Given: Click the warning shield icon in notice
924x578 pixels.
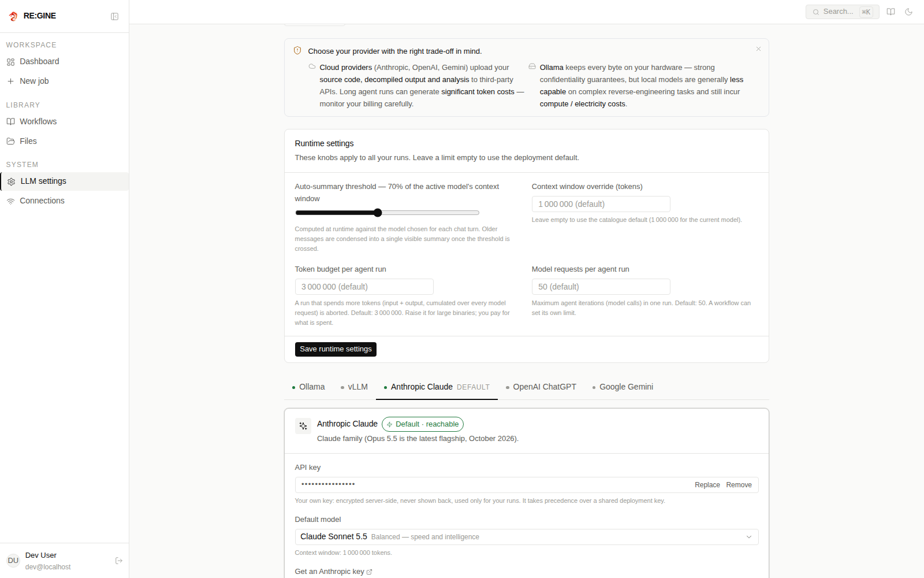Looking at the screenshot, I should tap(297, 51).
